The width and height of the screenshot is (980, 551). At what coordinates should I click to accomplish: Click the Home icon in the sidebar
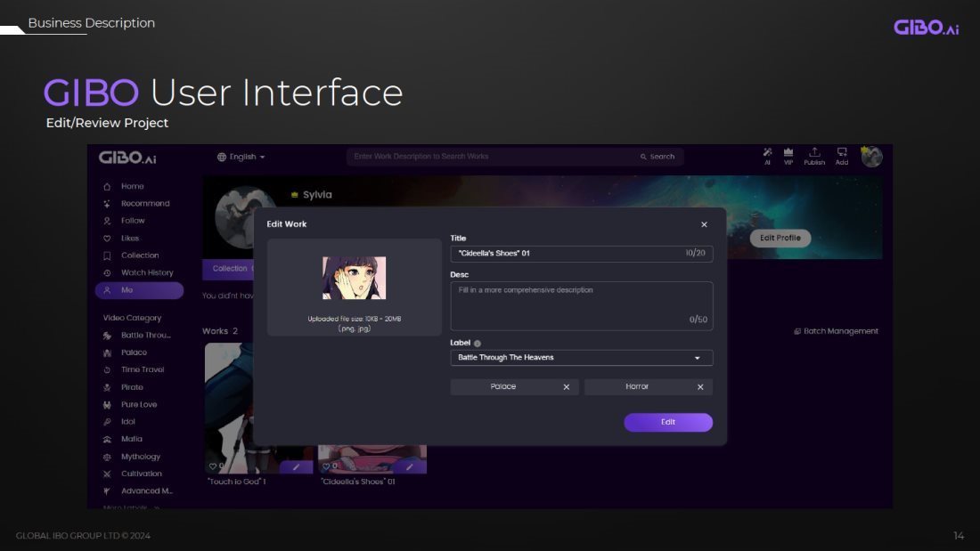click(107, 186)
